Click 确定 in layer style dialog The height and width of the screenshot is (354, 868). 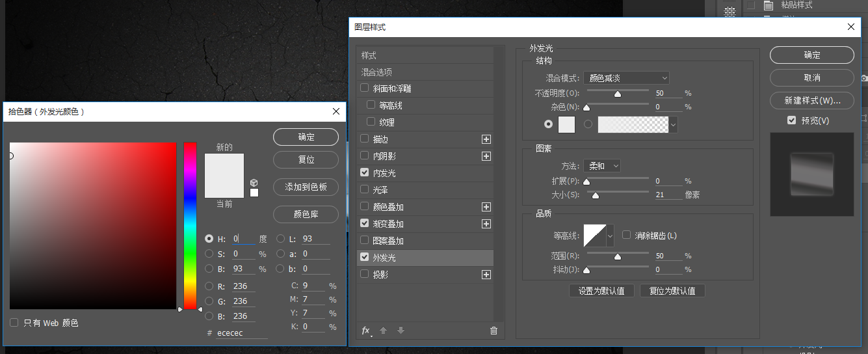(812, 55)
